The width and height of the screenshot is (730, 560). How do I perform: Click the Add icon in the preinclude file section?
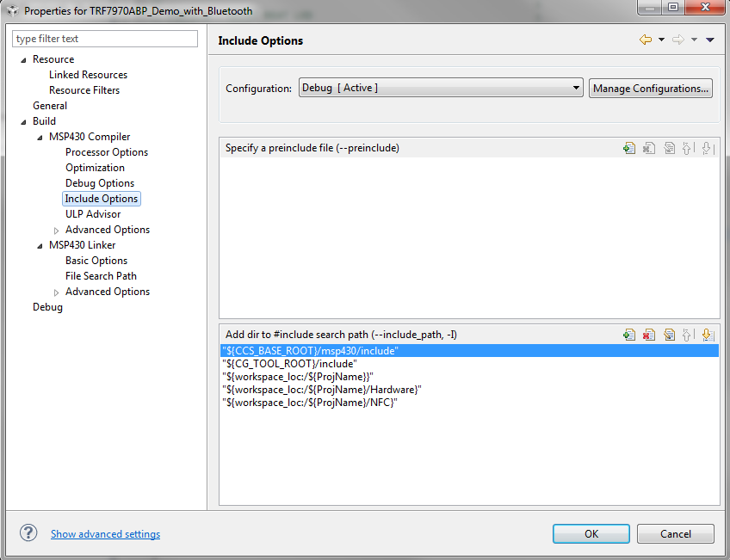tap(629, 148)
